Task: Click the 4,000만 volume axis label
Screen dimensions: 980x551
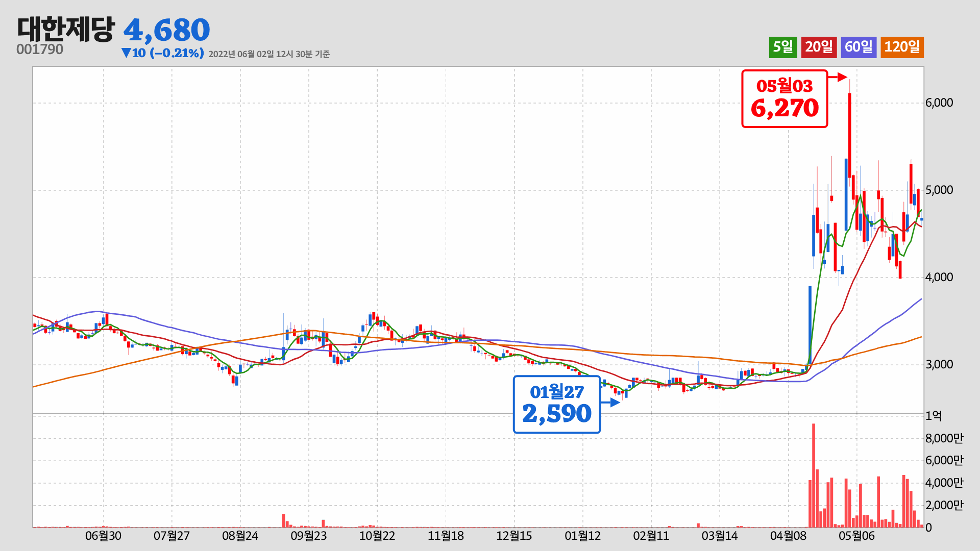Action: point(944,483)
